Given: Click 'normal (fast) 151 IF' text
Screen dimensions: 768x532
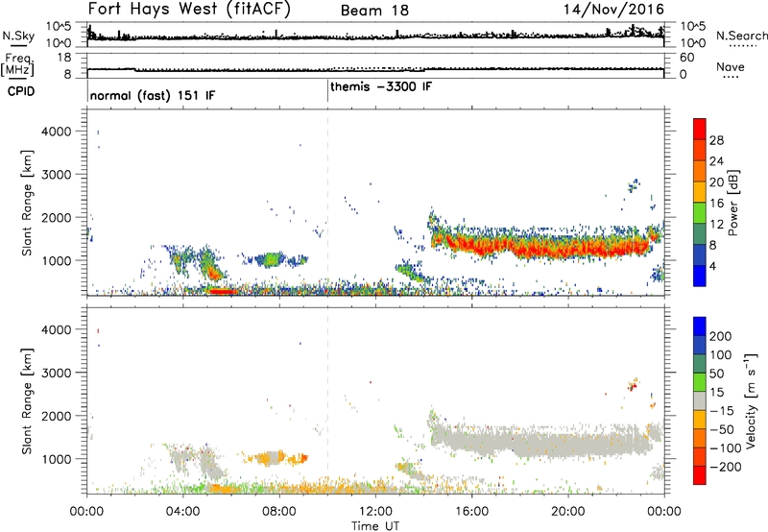Looking at the screenshot, I should pos(153,95).
